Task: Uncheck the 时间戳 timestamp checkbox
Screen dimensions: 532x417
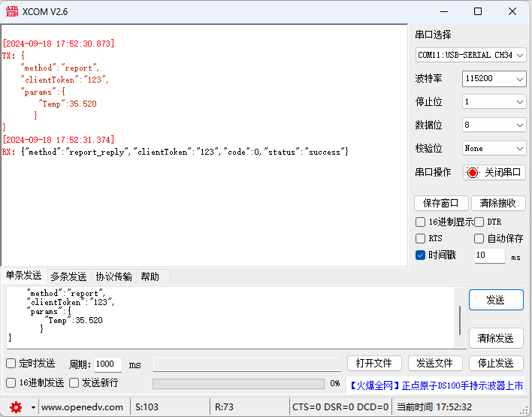Action: pos(421,255)
